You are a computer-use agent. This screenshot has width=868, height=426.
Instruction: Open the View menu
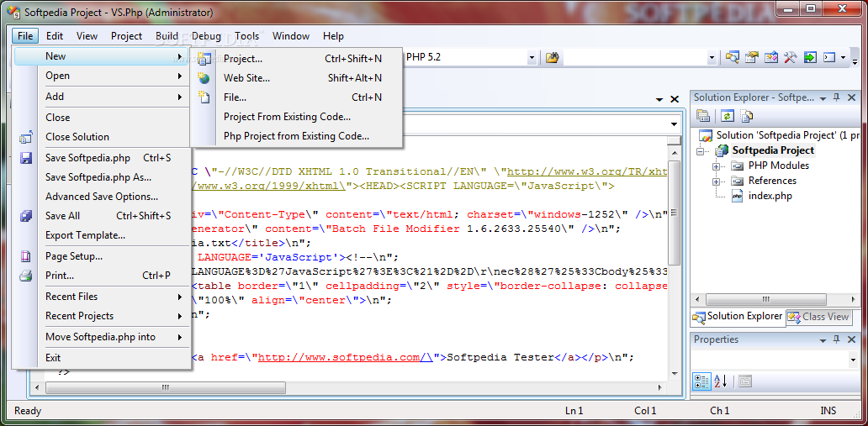87,36
